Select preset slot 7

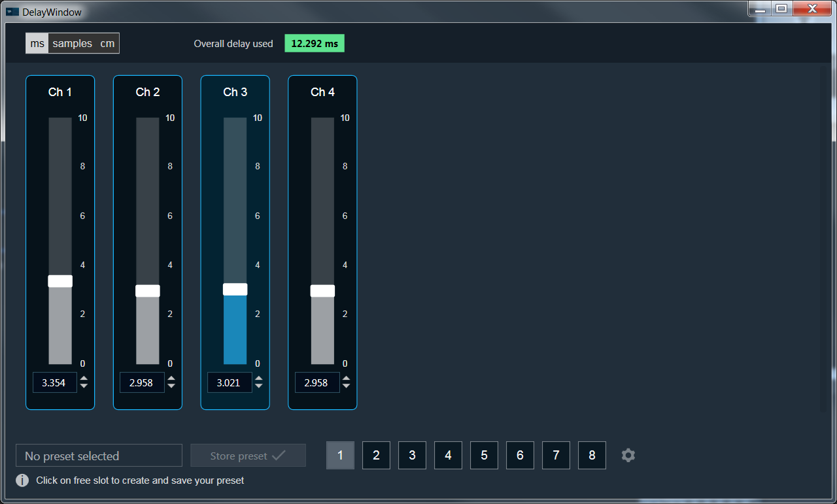point(556,455)
